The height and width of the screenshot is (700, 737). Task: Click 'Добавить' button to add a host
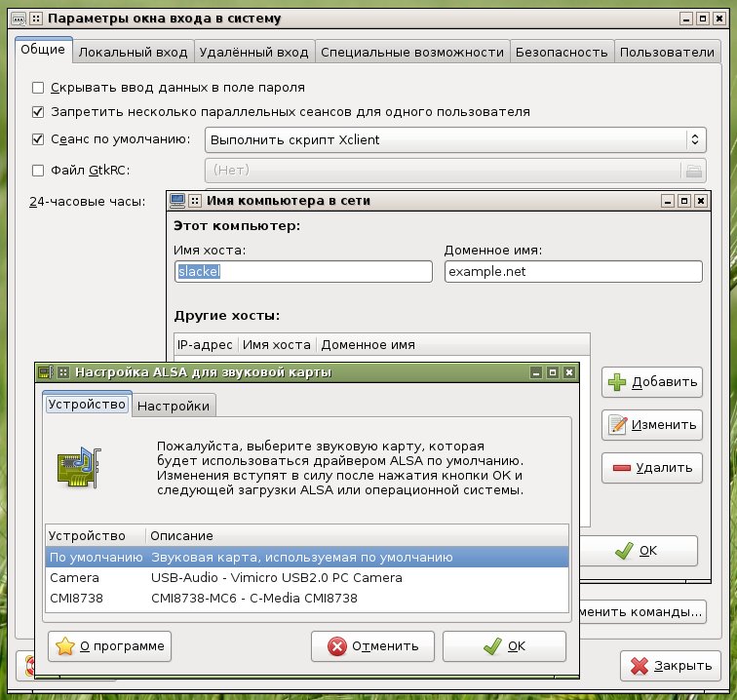point(652,382)
